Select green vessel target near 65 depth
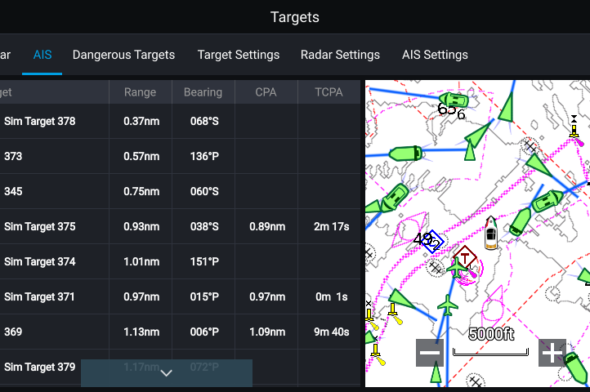Viewport: 590px width, 392px height. tap(454, 100)
